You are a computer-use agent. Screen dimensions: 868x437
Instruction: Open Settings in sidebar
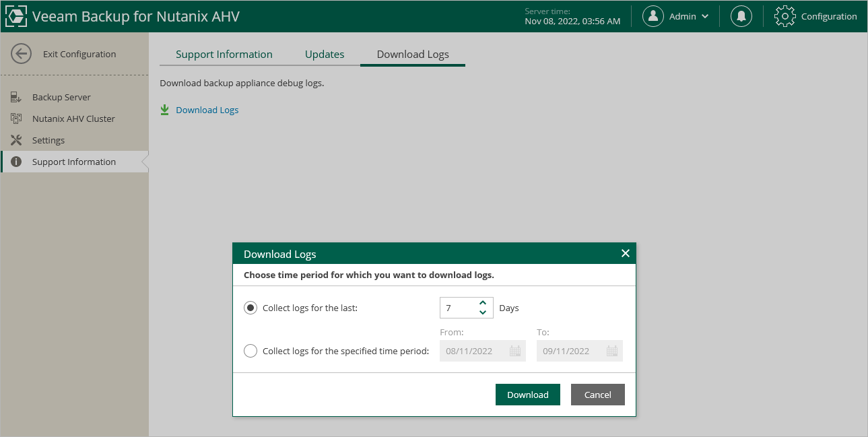[75, 140]
